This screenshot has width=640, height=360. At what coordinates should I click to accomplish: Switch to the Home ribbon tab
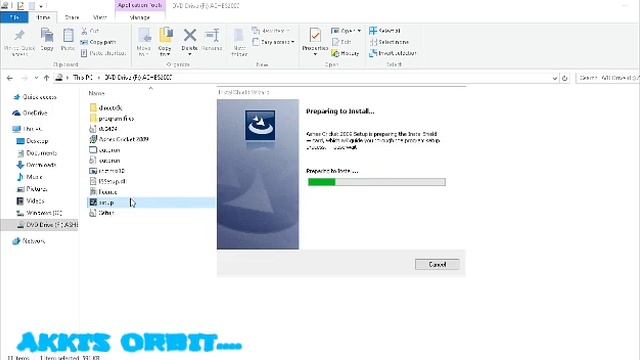[43, 18]
